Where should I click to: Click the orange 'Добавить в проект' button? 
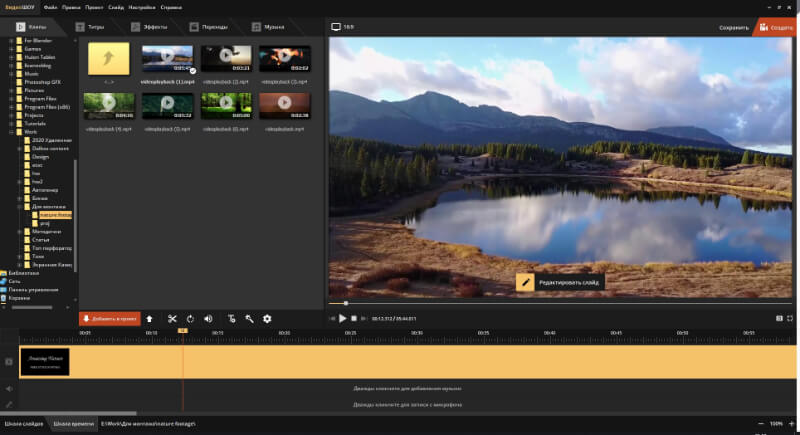pos(109,319)
